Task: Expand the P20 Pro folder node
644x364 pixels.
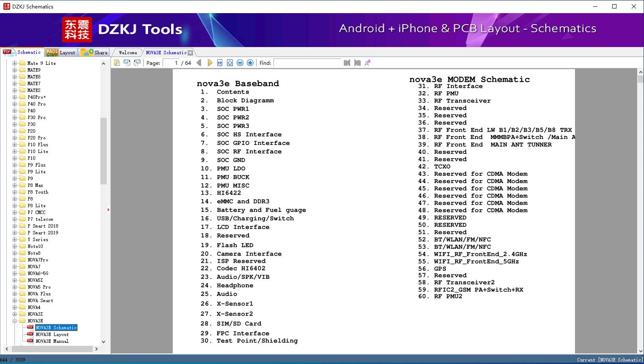Action: coord(14,138)
